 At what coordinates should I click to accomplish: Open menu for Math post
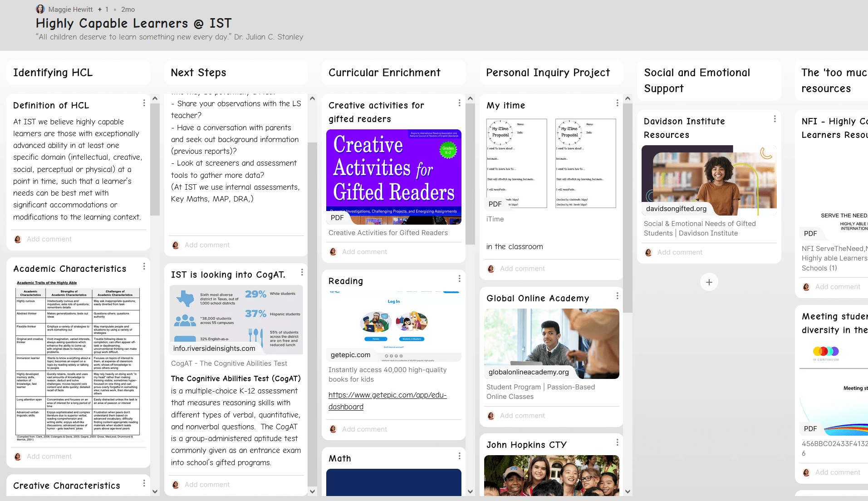[460, 456]
